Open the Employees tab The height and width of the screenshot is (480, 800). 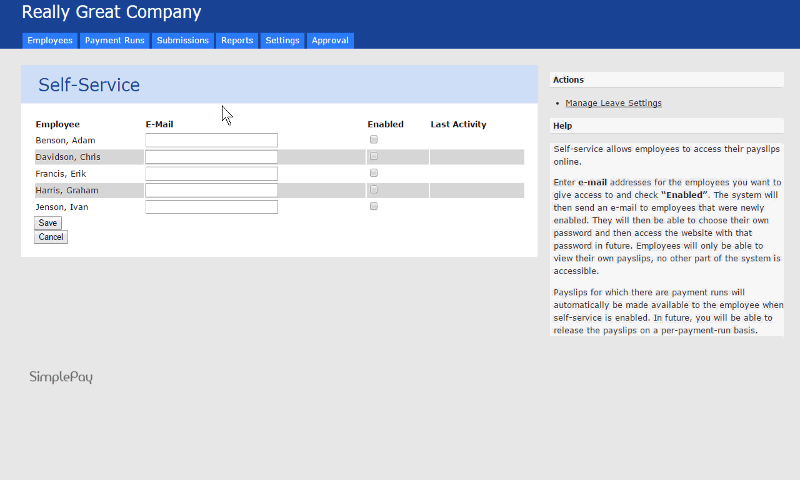[50, 41]
